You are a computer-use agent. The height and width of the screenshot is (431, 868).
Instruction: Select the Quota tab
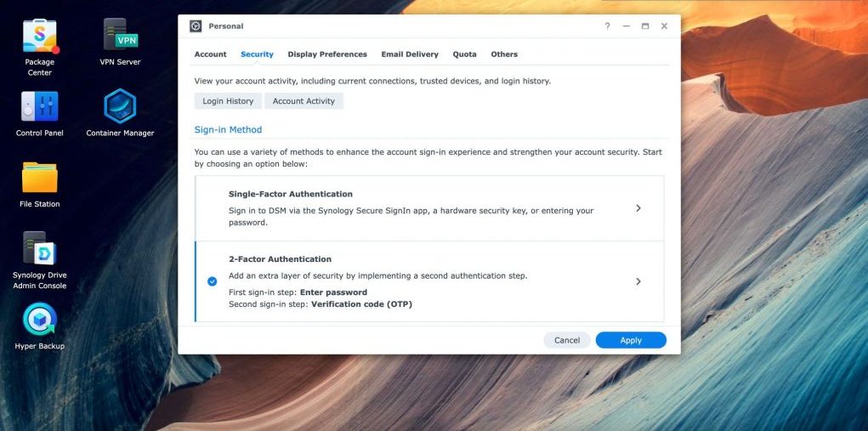point(464,54)
